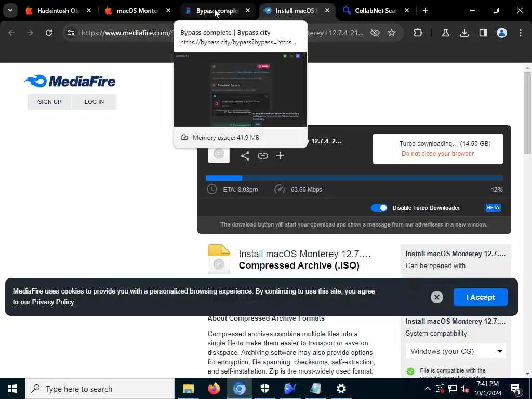Viewport: 532px width, 399px height.
Task: Open the browser Downloads icon
Action: coord(464,33)
